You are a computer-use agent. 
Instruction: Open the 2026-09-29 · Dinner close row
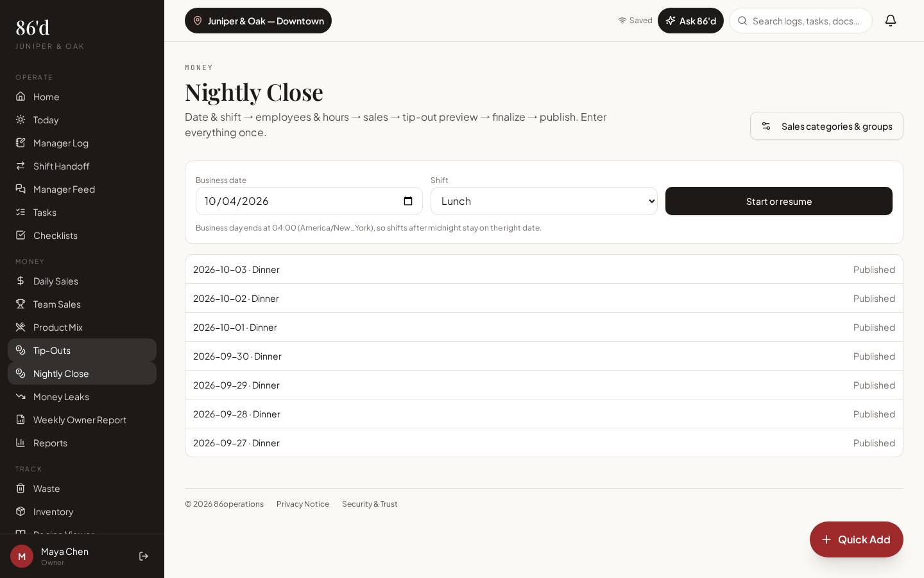(x=544, y=385)
